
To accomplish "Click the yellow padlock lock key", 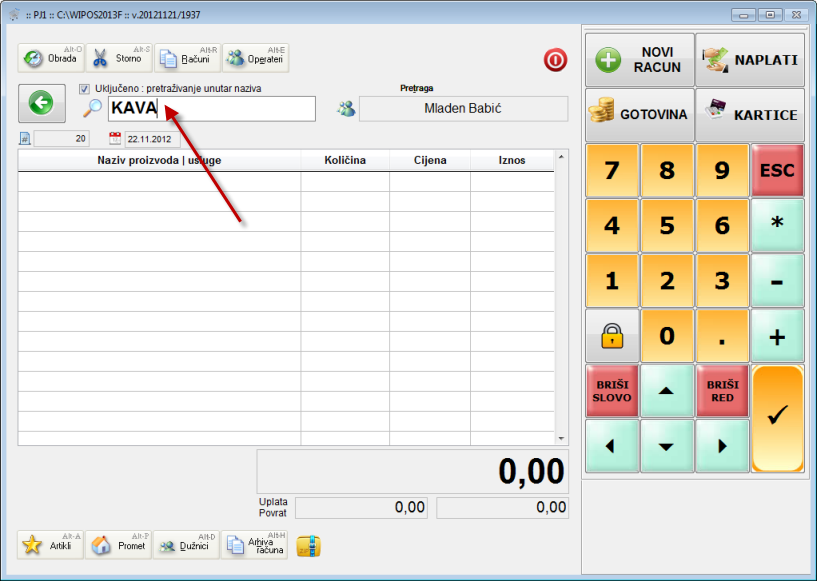I will pyautogui.click(x=611, y=337).
